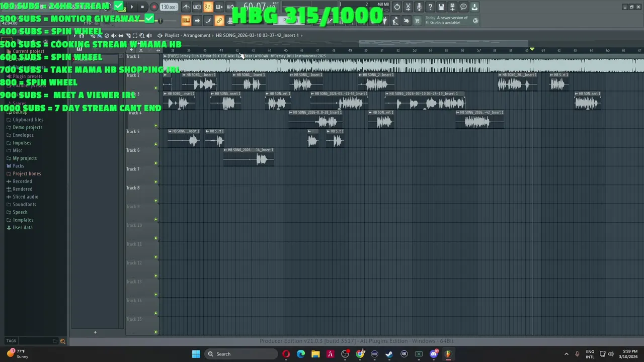Open Discord from the taskbar

click(x=434, y=354)
